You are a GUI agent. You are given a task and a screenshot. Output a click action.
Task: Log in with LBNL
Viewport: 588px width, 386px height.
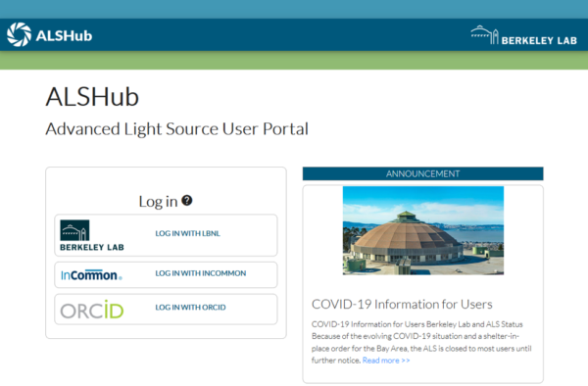pyautogui.click(x=188, y=233)
